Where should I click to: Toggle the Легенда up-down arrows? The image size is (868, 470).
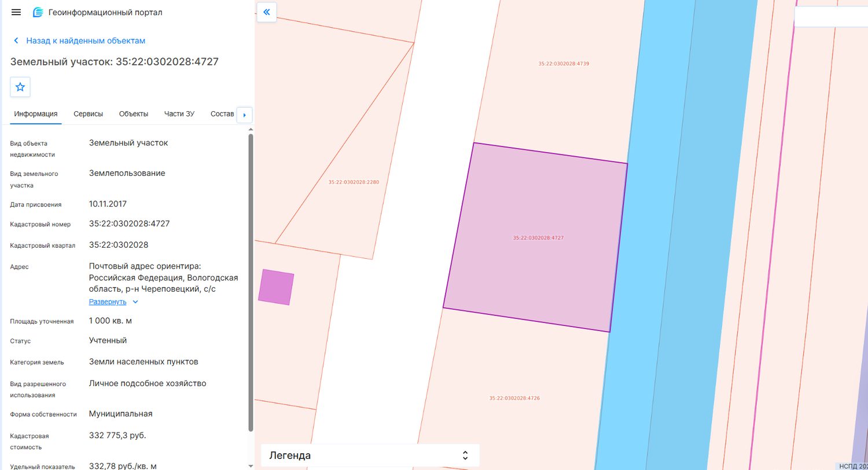click(465, 455)
